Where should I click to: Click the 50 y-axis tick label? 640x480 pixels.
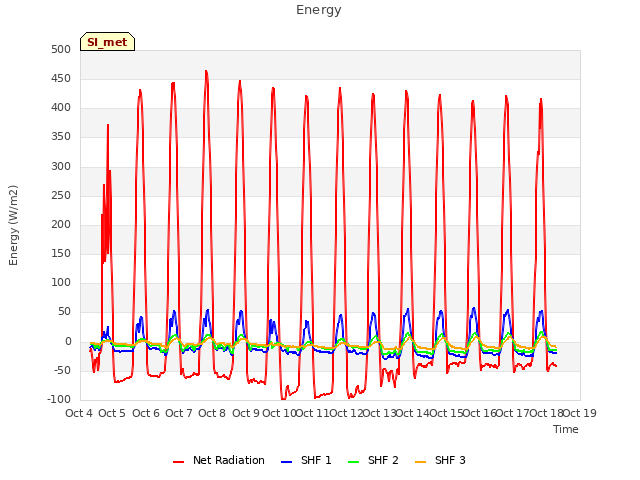[64, 312]
